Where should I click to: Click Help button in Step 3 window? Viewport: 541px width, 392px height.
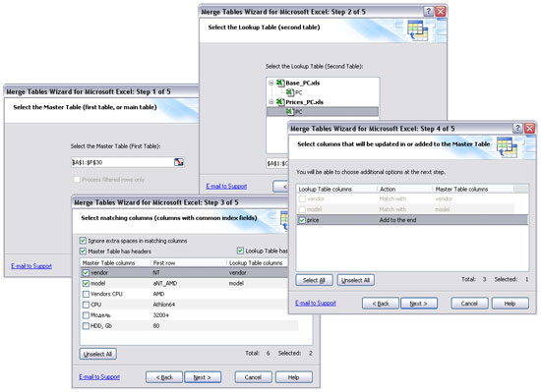(294, 377)
